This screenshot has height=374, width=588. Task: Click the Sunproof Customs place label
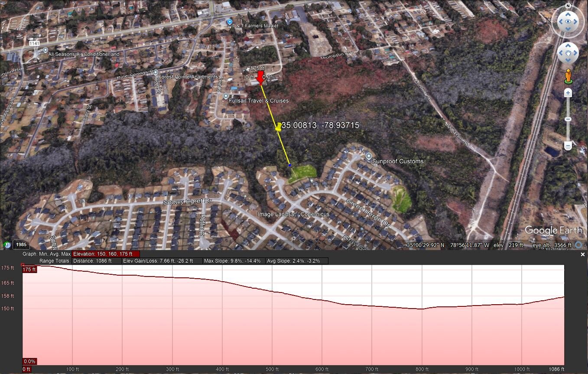tap(397, 161)
